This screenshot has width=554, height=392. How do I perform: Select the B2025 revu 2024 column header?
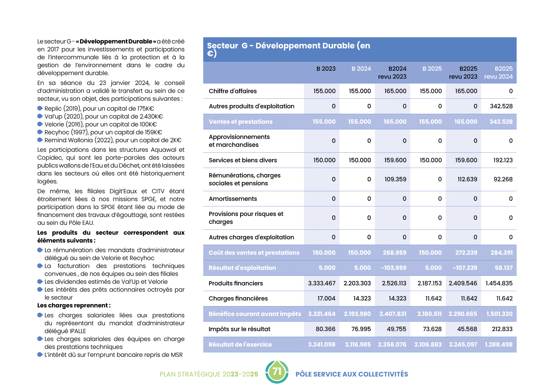pyautogui.click(x=498, y=73)
